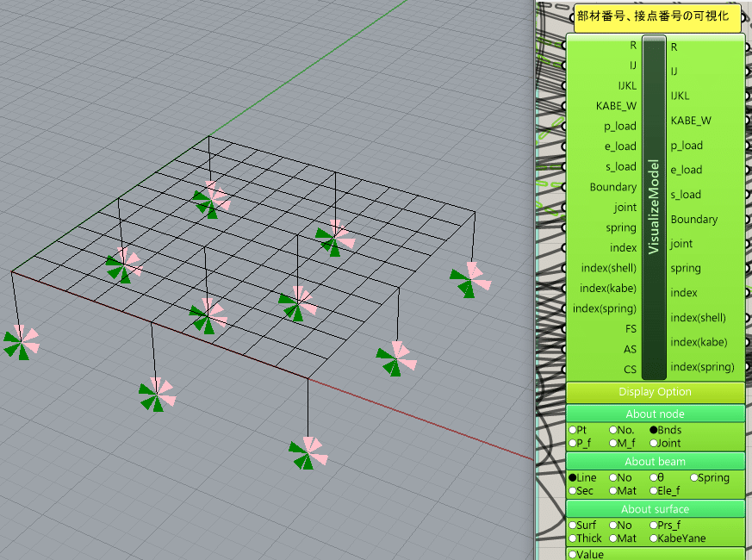Click the FS input parameter
The height and width of the screenshot is (560, 752).
click(631, 329)
